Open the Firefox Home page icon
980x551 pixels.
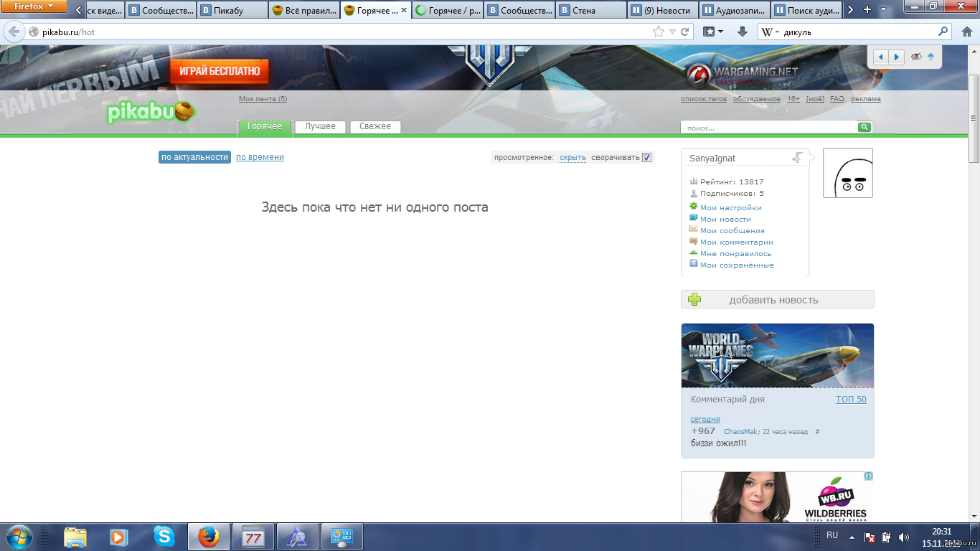point(965,32)
